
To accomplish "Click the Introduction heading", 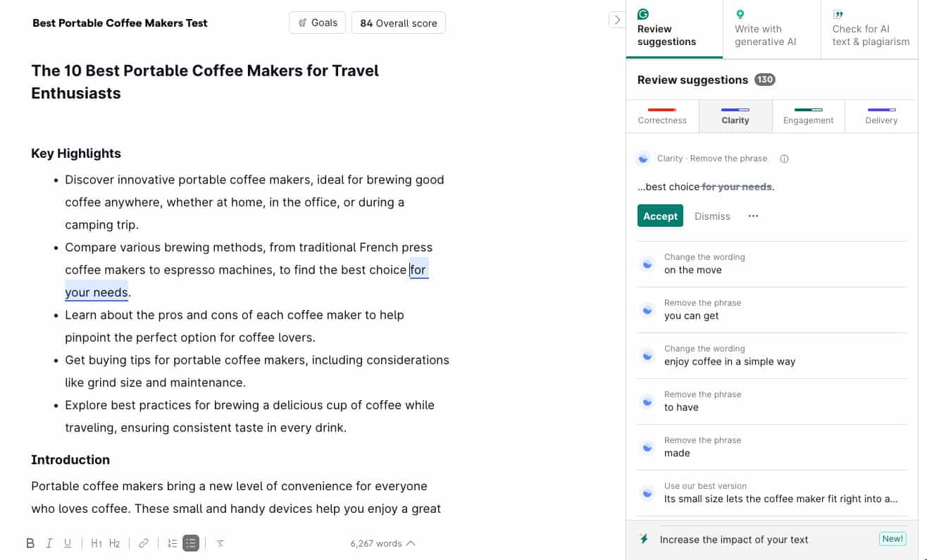I will [70, 460].
